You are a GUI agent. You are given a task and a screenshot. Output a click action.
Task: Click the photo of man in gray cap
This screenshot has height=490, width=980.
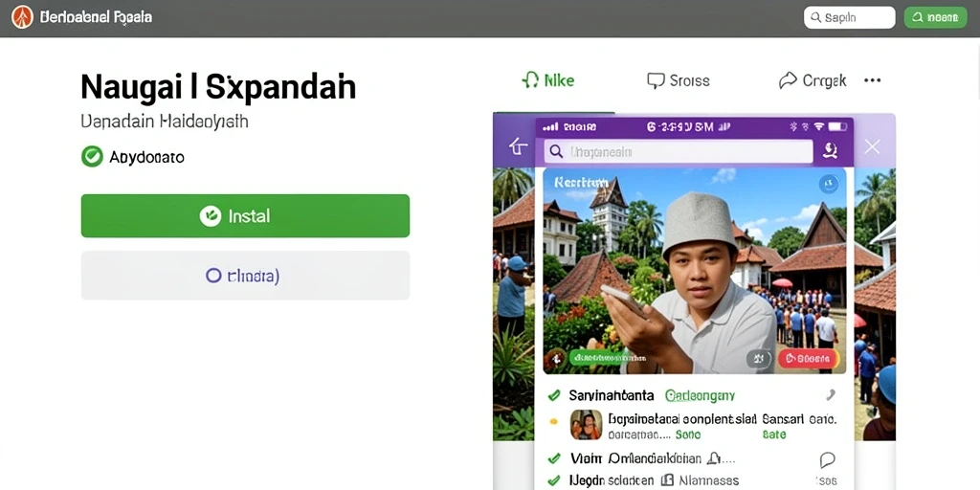tap(695, 270)
